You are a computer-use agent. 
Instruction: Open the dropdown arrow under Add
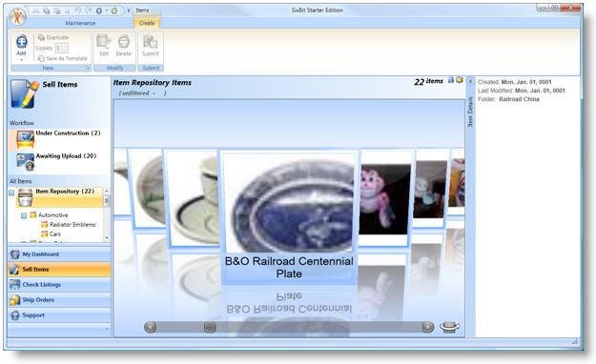(21, 60)
